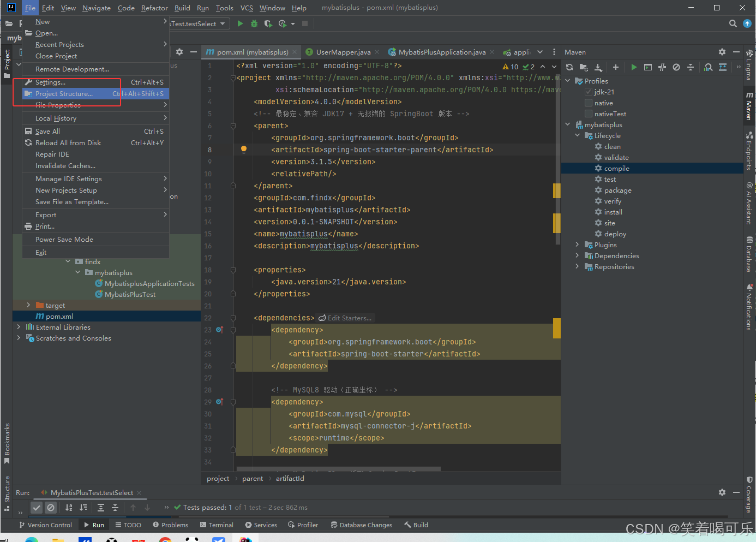Expand all test results in Run panel
The image size is (756, 542).
(101, 508)
